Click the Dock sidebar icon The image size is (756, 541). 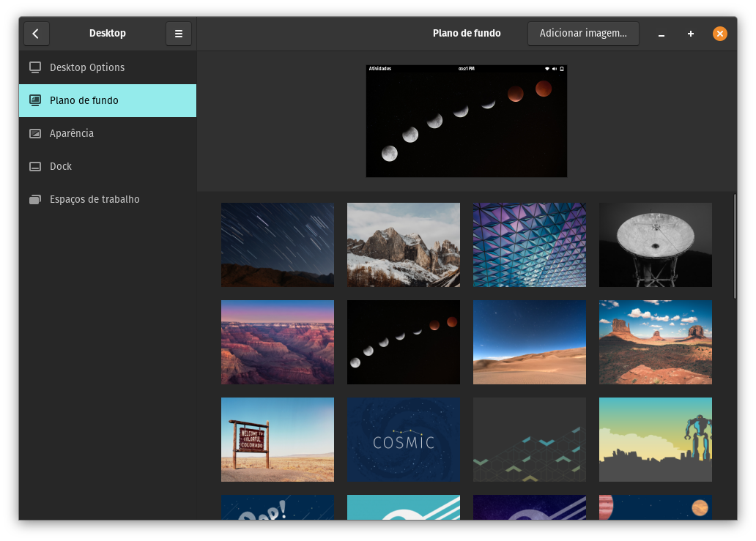point(35,166)
